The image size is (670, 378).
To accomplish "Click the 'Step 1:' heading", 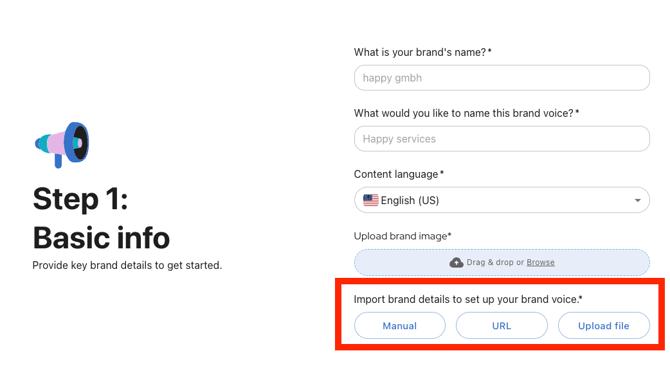I will pyautogui.click(x=80, y=199).
